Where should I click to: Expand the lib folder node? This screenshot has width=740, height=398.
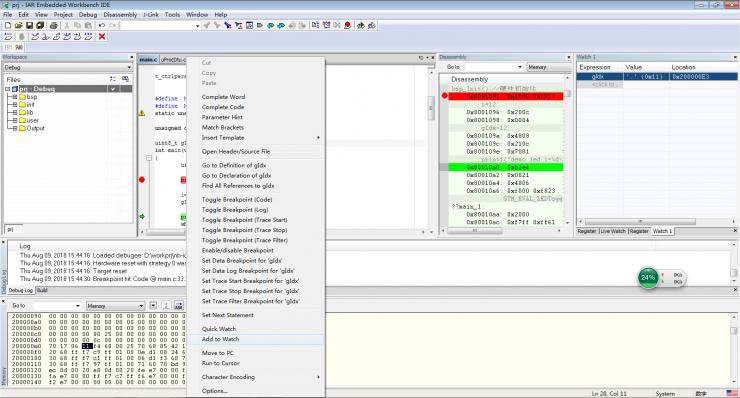tap(15, 112)
